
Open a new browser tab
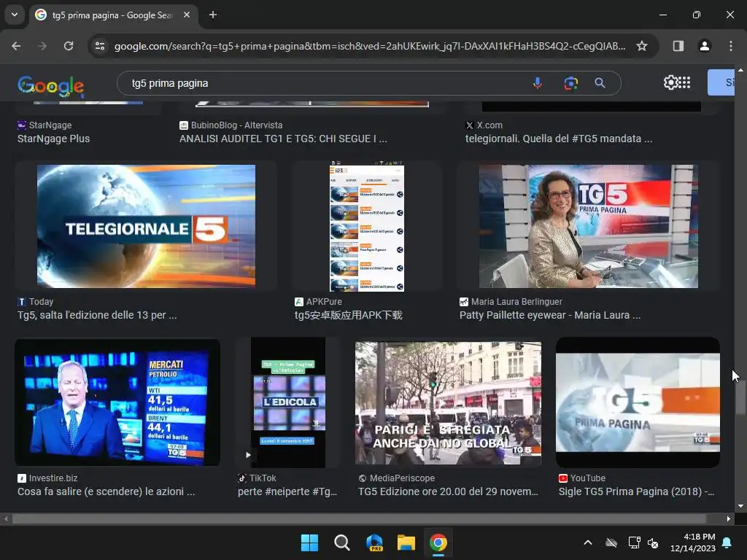213,15
